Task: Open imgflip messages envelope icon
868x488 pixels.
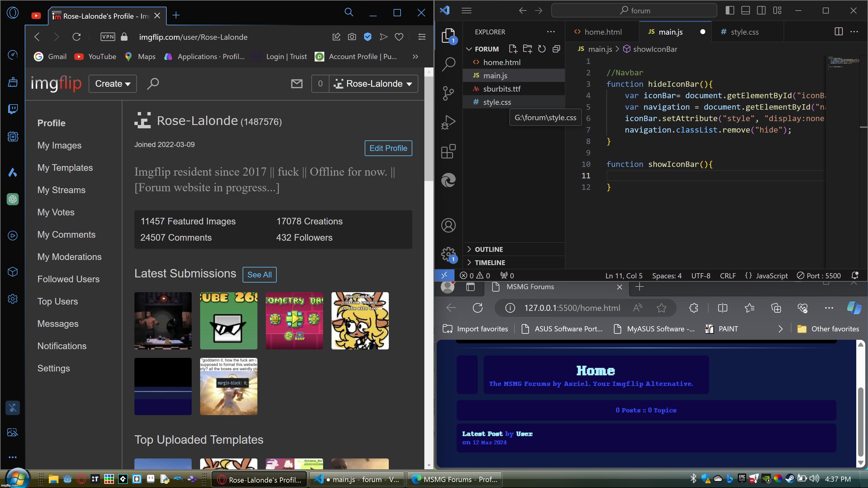Action: click(x=297, y=83)
